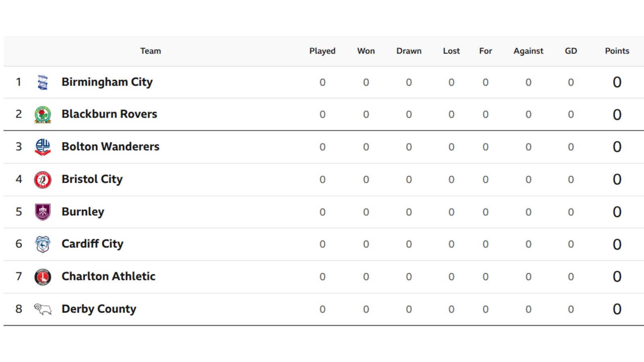Click the Team column header
This screenshot has width=644, height=362.
pyautogui.click(x=151, y=51)
